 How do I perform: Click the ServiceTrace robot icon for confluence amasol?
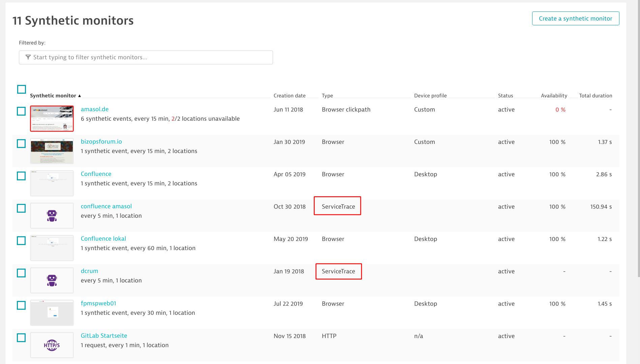click(52, 215)
